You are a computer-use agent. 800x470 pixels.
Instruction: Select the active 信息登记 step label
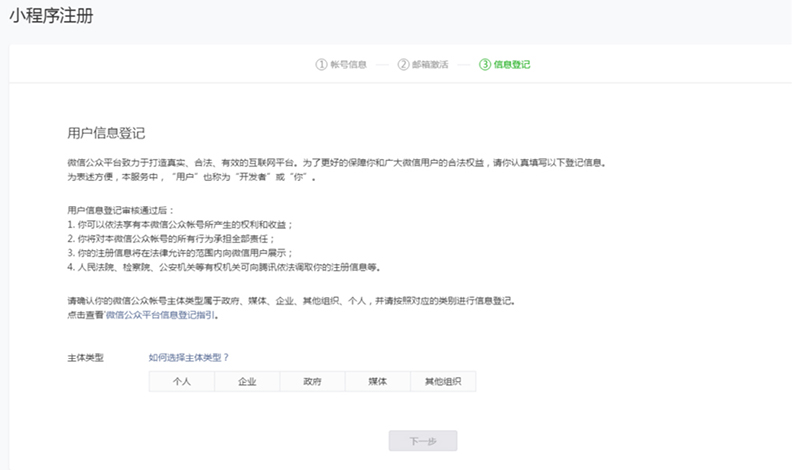pos(512,64)
